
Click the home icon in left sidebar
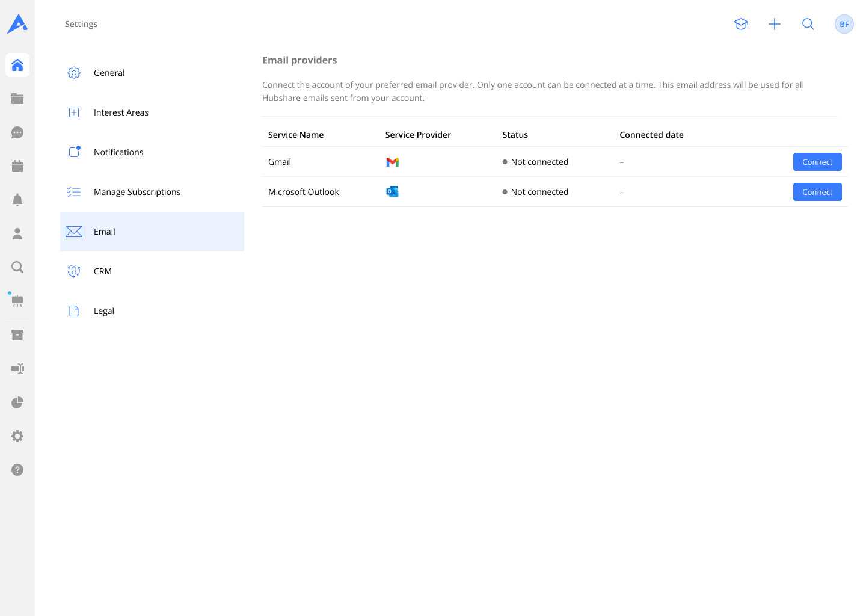(x=17, y=65)
